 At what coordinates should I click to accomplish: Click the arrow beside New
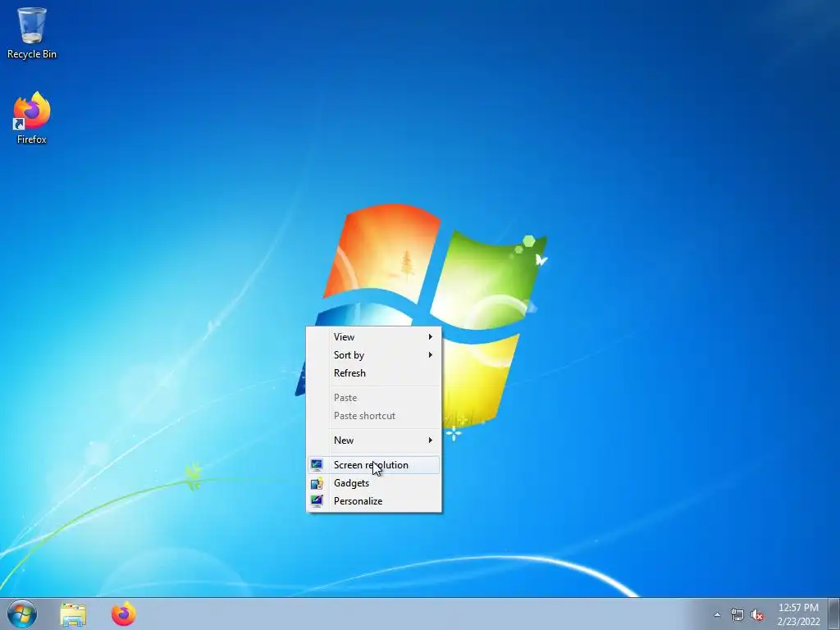pyautogui.click(x=430, y=441)
